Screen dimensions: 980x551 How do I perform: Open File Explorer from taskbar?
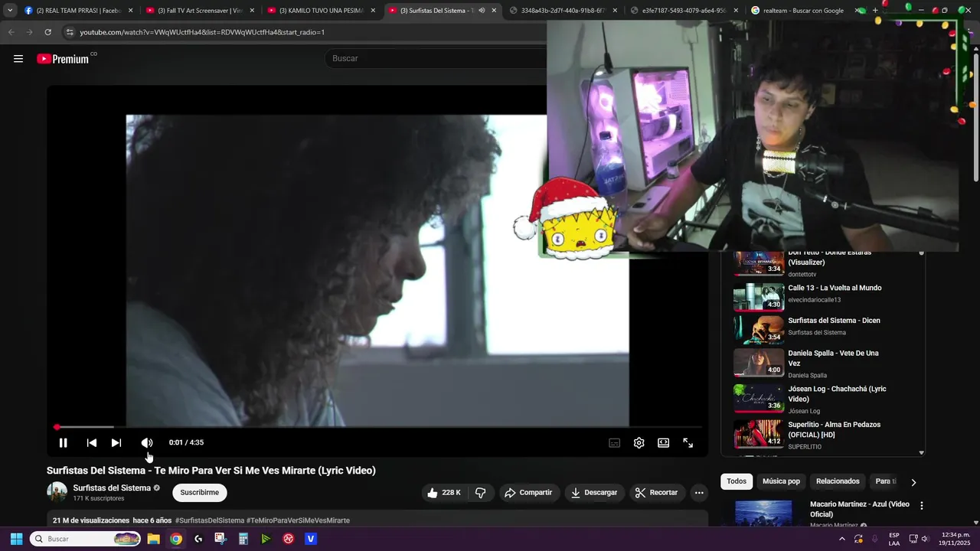click(153, 539)
